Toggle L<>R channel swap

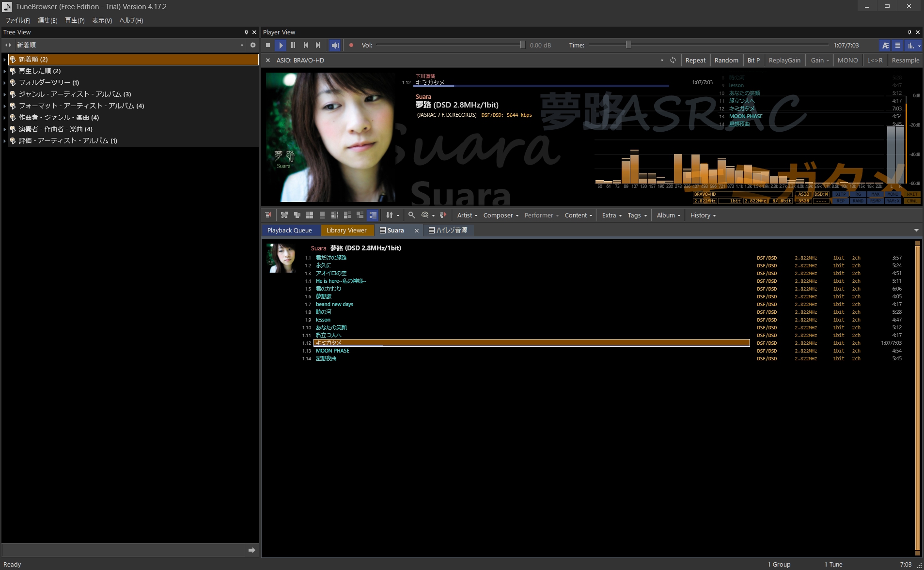875,60
